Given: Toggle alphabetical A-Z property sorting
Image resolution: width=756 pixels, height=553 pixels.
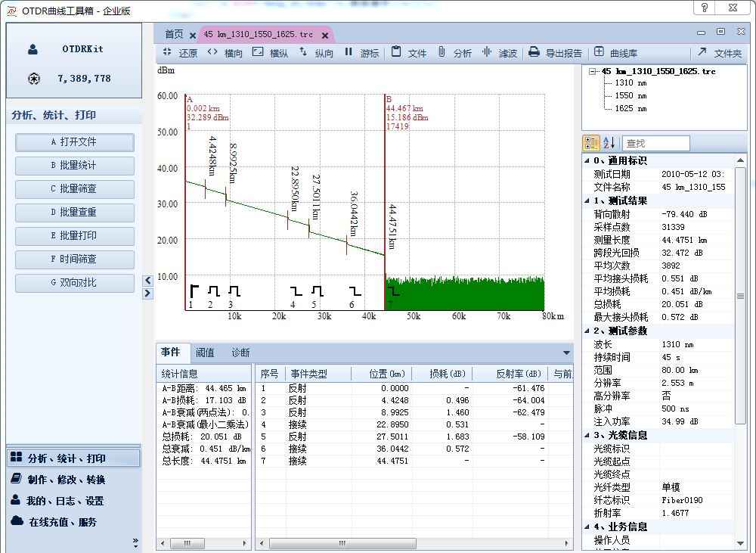Looking at the screenshot, I should pos(609,143).
